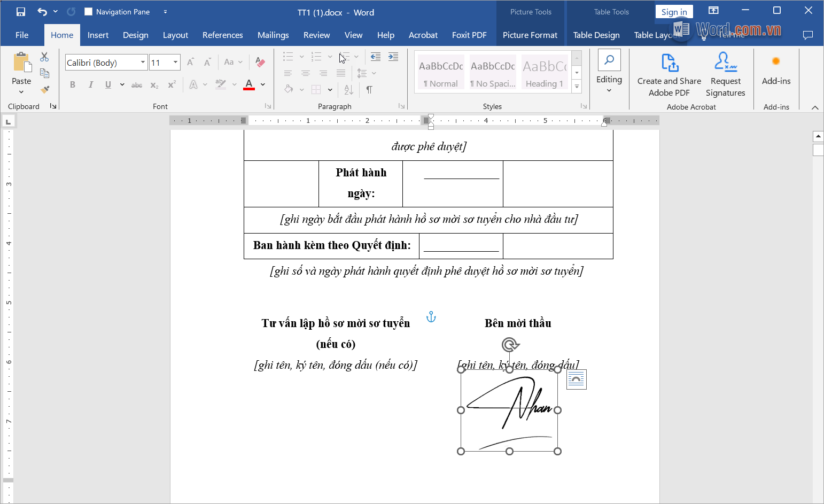Toggle Bold formatting button
Screen dimensions: 824x504
(x=73, y=84)
